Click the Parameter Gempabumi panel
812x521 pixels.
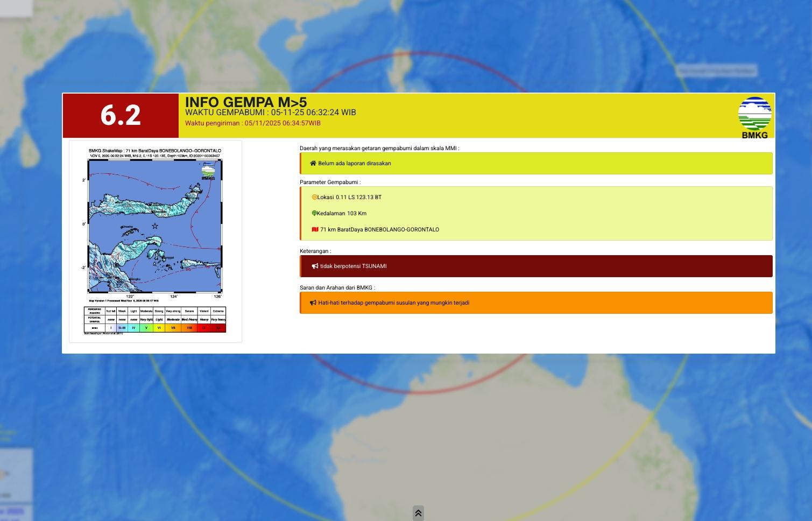[535, 213]
